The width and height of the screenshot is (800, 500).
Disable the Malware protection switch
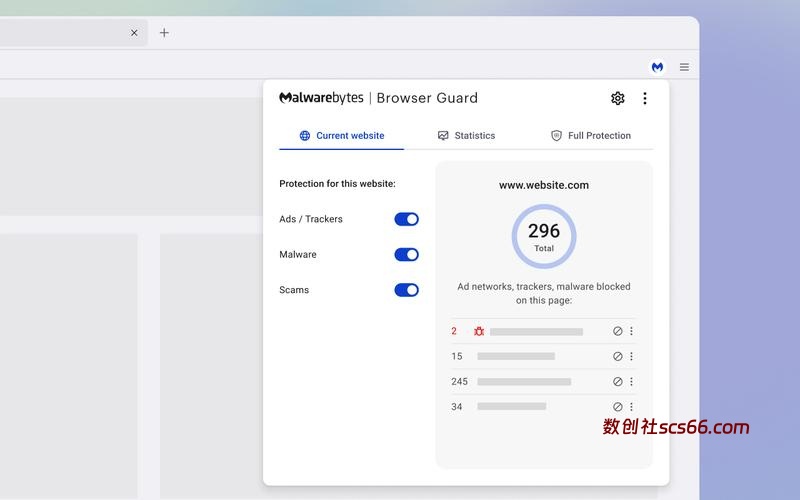point(406,255)
